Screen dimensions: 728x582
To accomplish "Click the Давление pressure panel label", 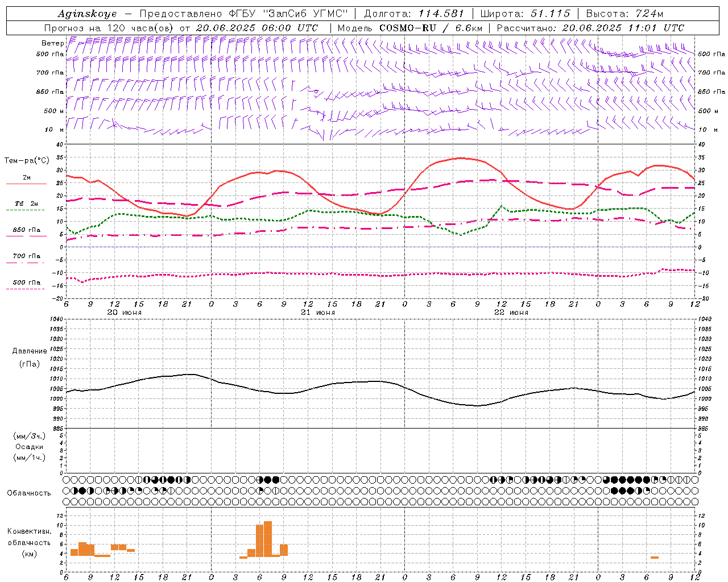I will point(29,351).
